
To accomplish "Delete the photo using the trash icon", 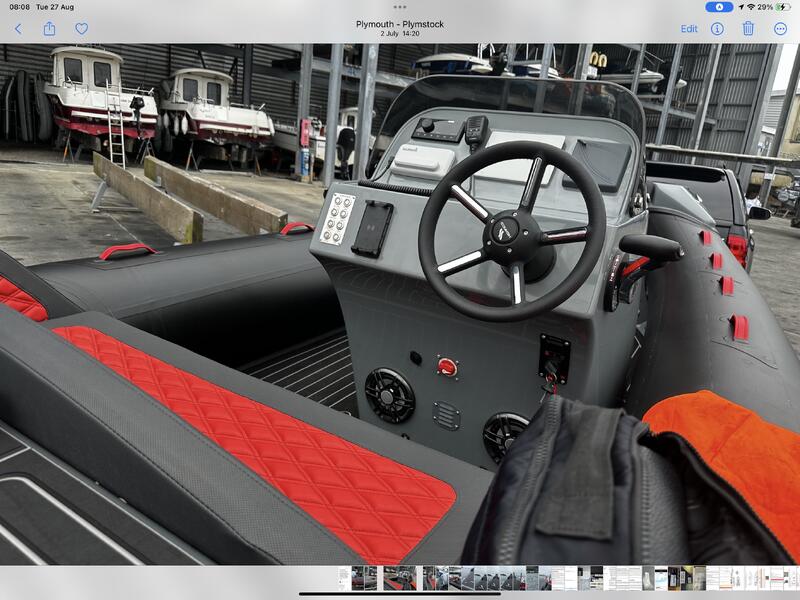I will (x=748, y=29).
